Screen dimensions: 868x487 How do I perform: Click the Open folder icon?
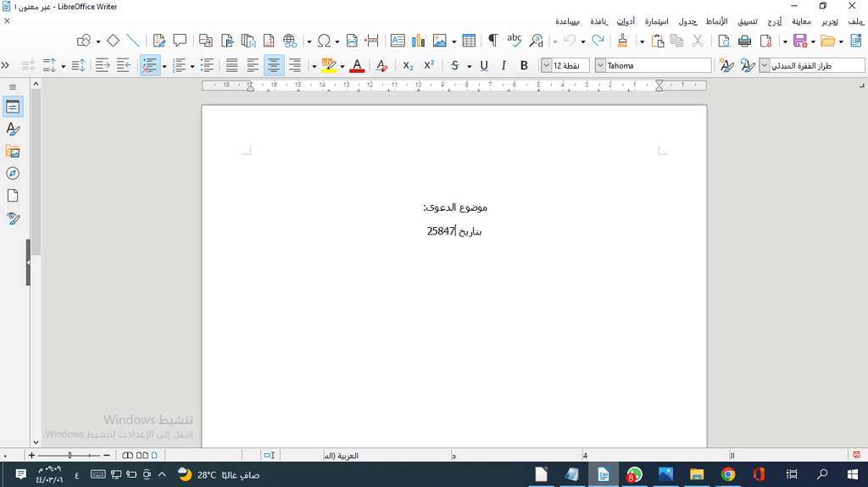pos(827,41)
